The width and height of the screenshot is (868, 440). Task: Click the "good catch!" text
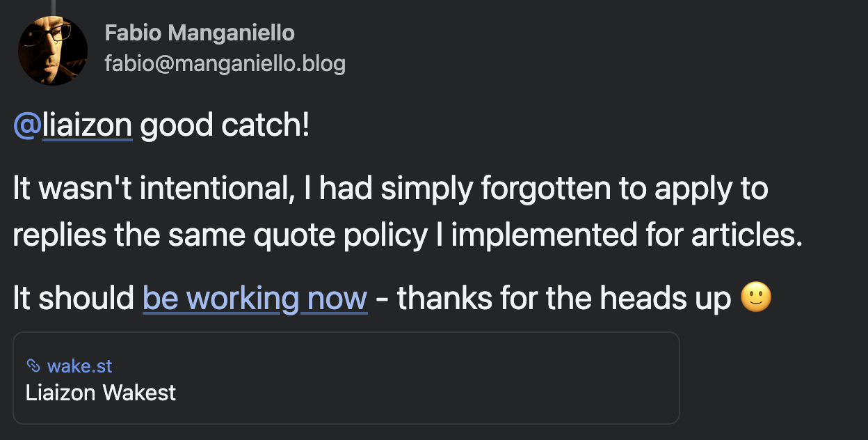click(x=224, y=126)
